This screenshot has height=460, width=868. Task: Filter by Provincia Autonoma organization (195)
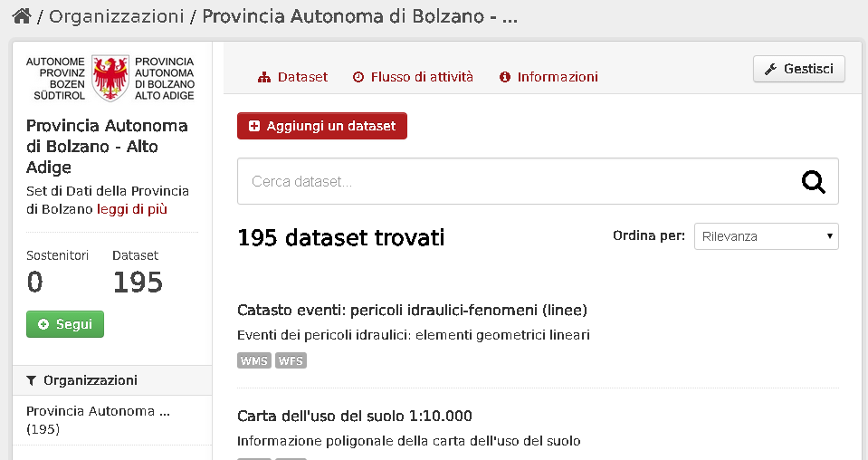coord(98,419)
